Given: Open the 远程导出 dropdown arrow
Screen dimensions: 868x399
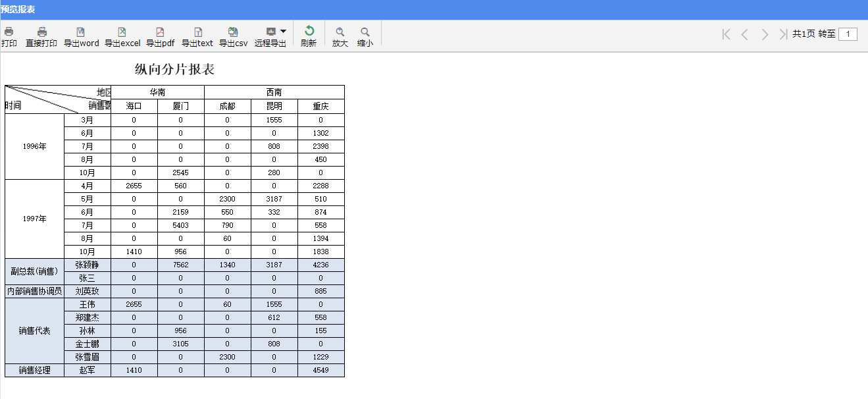Looking at the screenshot, I should pyautogui.click(x=283, y=31).
